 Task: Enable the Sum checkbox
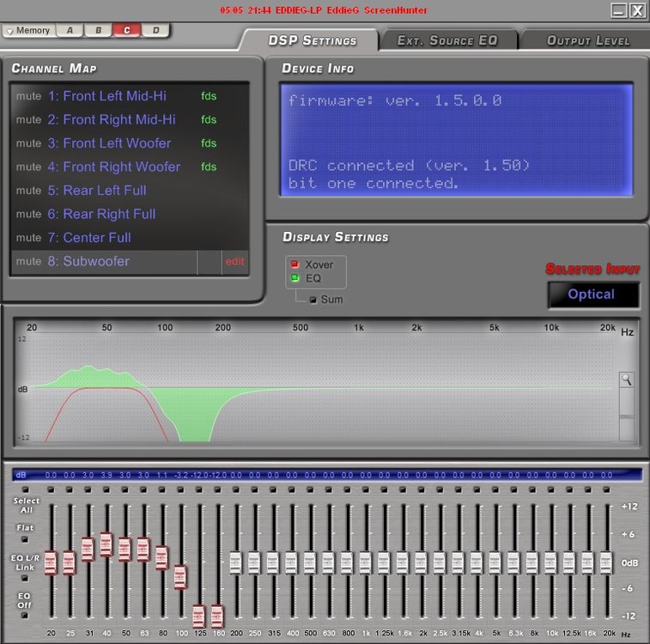313,300
